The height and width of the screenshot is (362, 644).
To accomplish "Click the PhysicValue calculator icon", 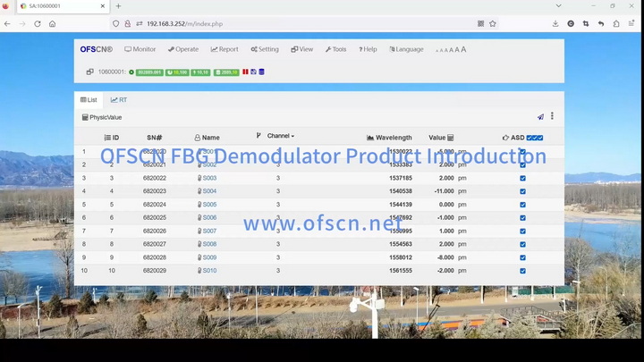I will (85, 117).
